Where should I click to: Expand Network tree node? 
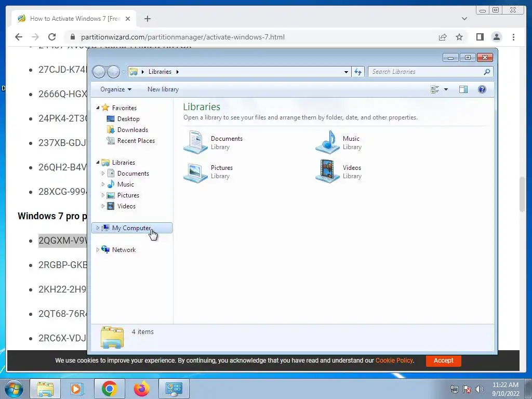[x=98, y=249]
